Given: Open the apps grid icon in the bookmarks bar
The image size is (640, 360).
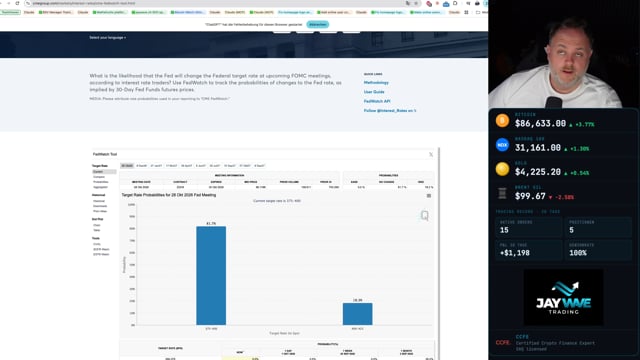Looking at the screenshot, I should point(466,12).
